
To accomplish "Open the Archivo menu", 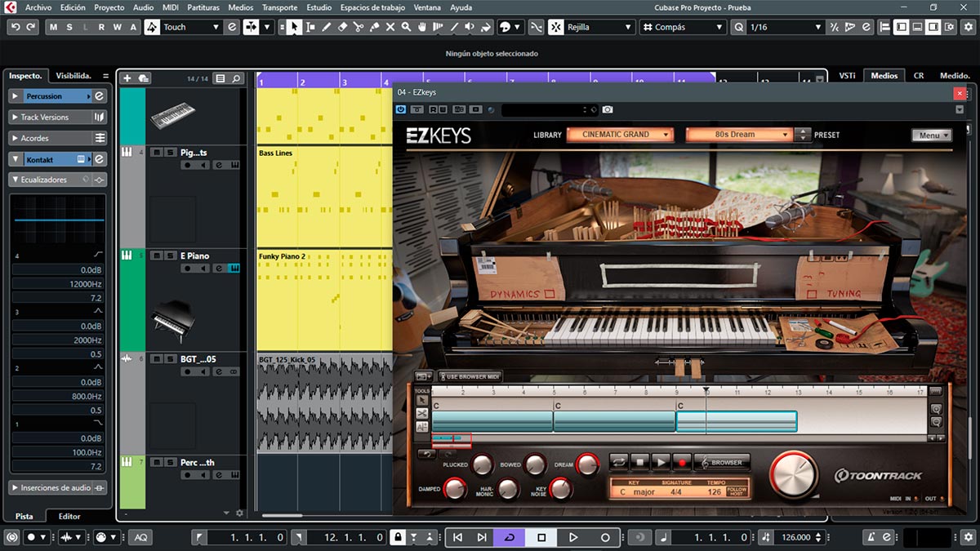I will (38, 7).
